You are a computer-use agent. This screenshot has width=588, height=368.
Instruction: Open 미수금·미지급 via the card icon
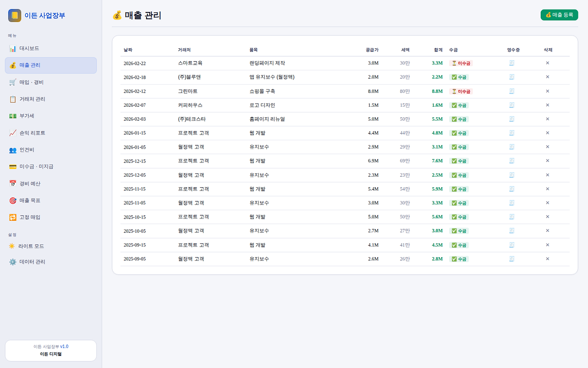pos(12,167)
